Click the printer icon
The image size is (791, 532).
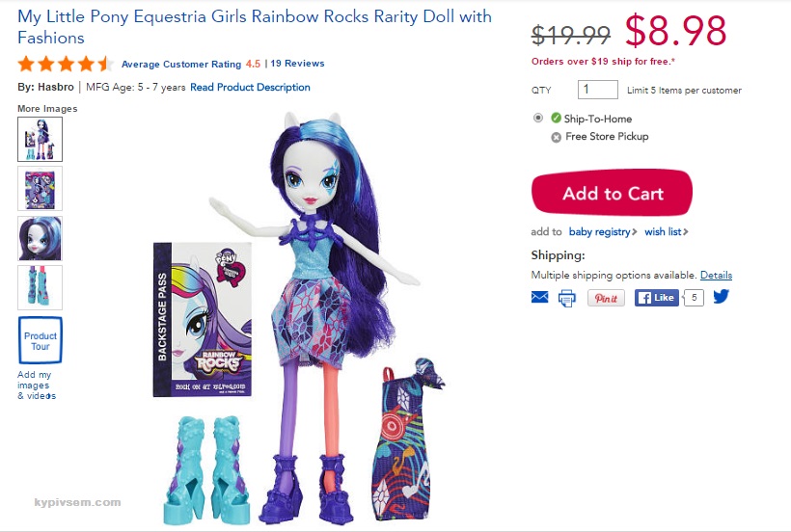click(567, 298)
